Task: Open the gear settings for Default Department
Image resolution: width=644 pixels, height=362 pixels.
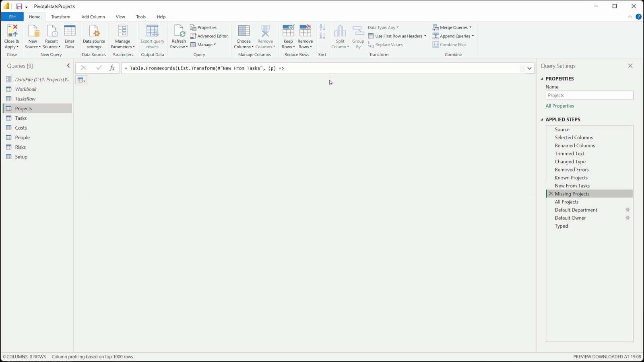Action: click(627, 210)
